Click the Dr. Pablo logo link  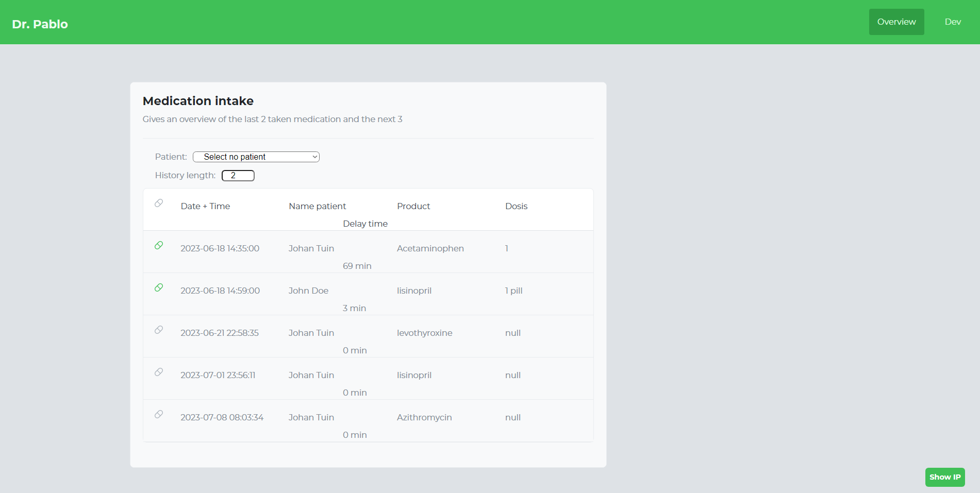[40, 24]
